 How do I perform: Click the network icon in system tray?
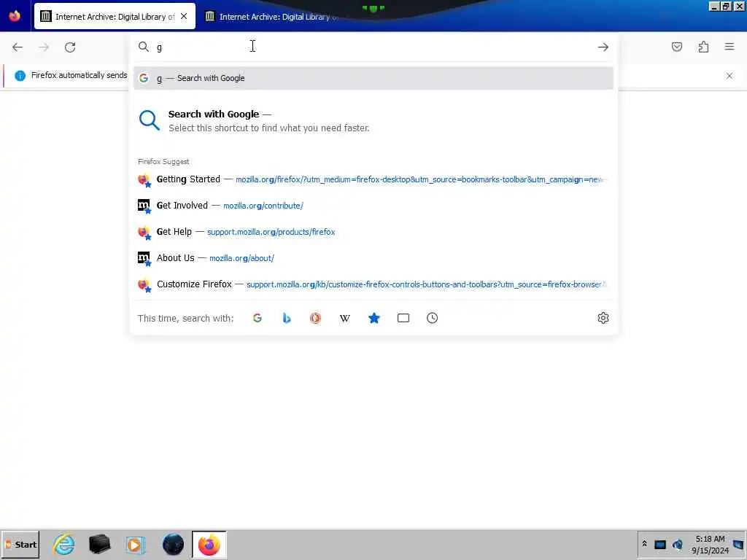(x=659, y=545)
